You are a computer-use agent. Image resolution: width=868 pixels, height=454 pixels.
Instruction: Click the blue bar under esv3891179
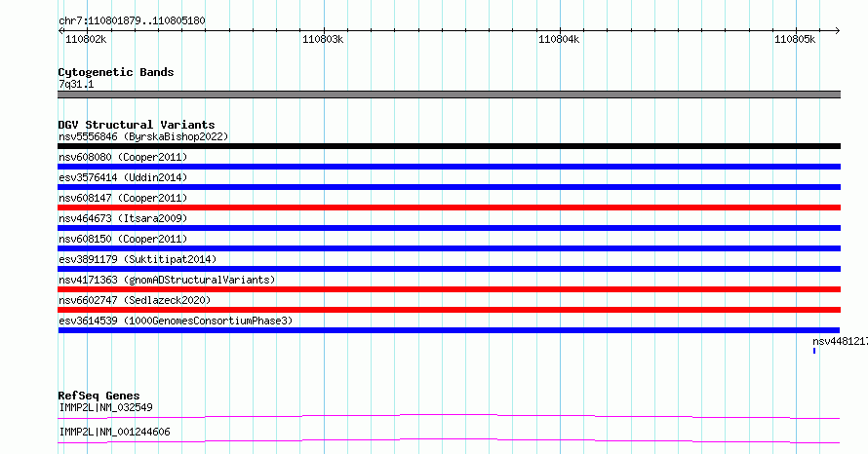click(x=449, y=269)
